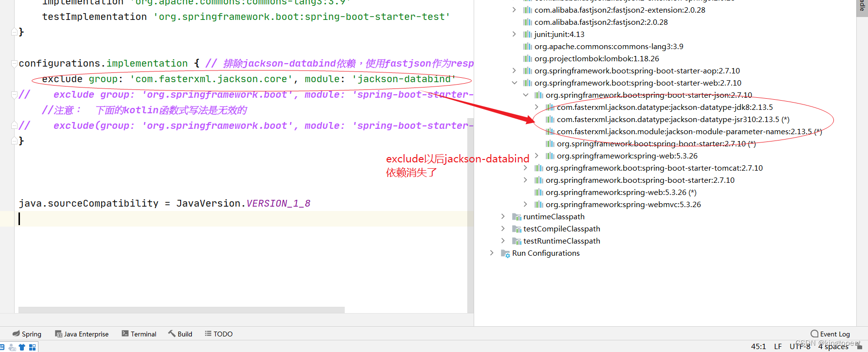The height and width of the screenshot is (352, 868).
Task: Expand spring-webmvc:5.3.26 node
Action: [525, 204]
